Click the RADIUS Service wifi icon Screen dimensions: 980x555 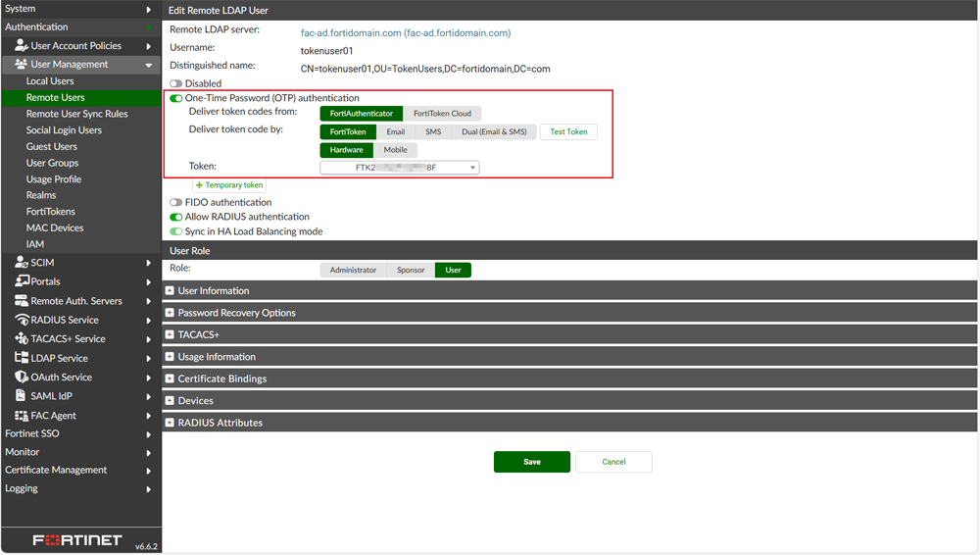[21, 320]
